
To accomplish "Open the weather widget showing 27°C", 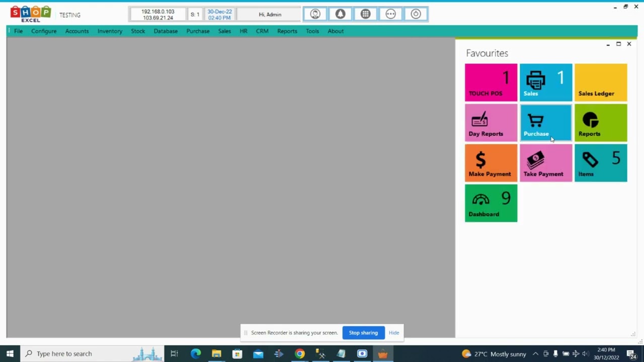I will coord(494,353).
